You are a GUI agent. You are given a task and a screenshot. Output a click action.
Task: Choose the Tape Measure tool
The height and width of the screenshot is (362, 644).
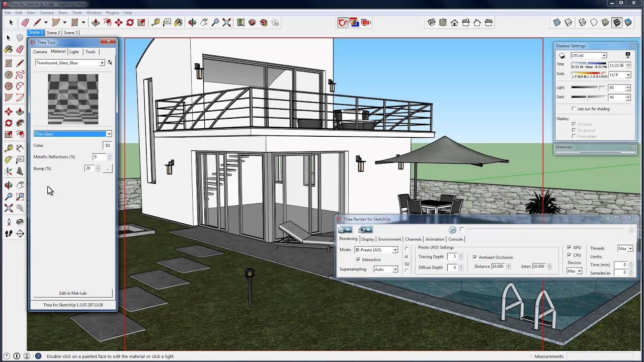(155, 23)
